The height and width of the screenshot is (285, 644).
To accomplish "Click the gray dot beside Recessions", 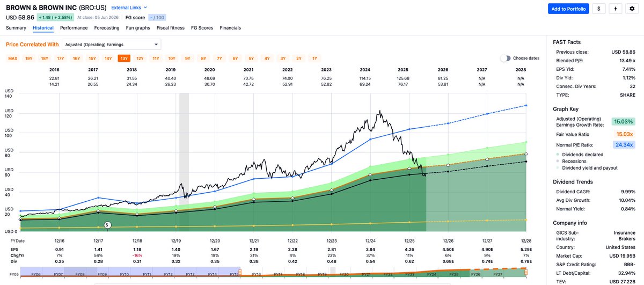I will (x=557, y=162).
